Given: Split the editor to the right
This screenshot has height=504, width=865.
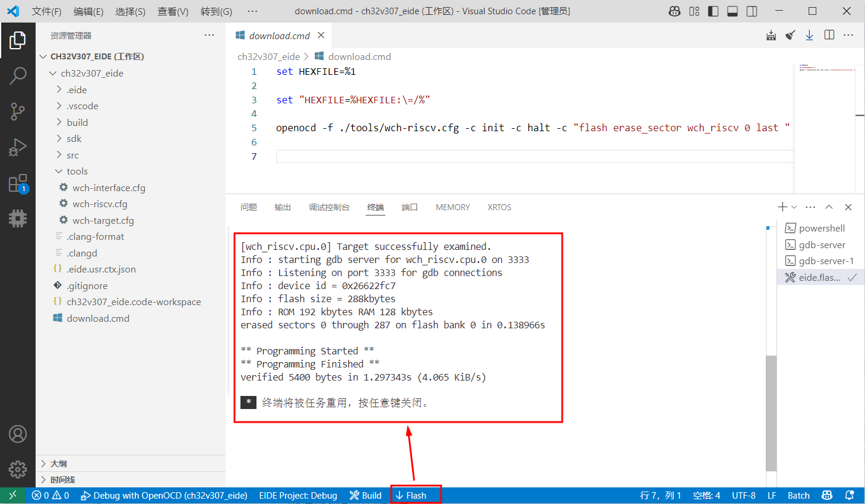Looking at the screenshot, I should [x=829, y=35].
